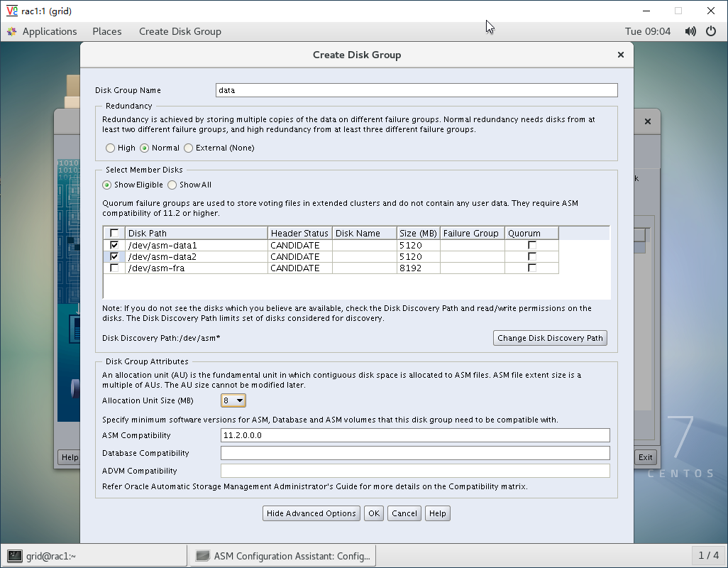
Task: Select Normal redundancy option
Action: (x=144, y=148)
